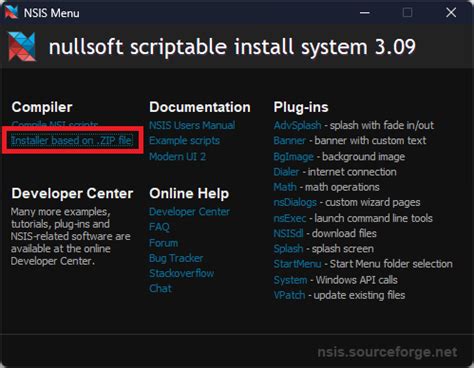Image resolution: width=474 pixels, height=368 pixels.
Task: Open the NSIS Users Manual link
Action: [x=192, y=125]
